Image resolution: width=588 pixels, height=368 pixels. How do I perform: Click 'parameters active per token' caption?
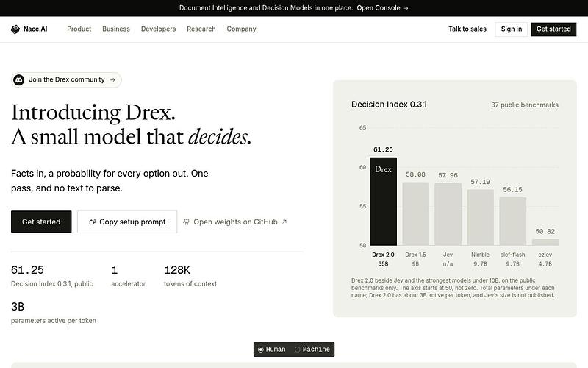(54, 321)
